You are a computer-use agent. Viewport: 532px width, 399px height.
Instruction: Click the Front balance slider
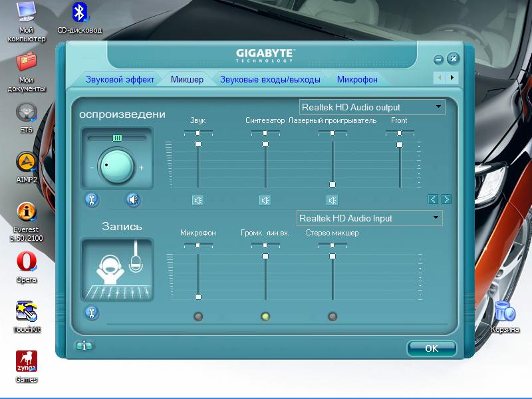[400, 133]
